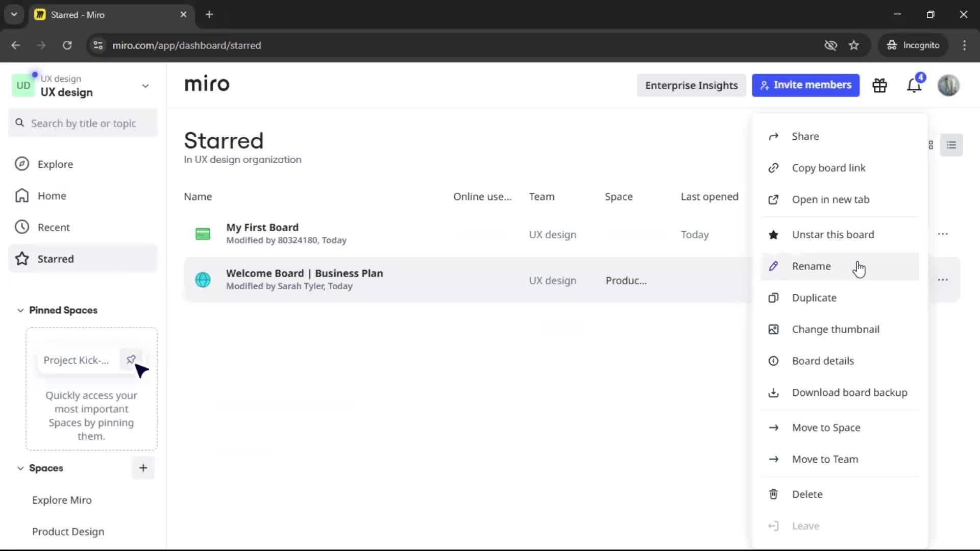
Task: View site information icon in address bar
Action: coord(97,45)
